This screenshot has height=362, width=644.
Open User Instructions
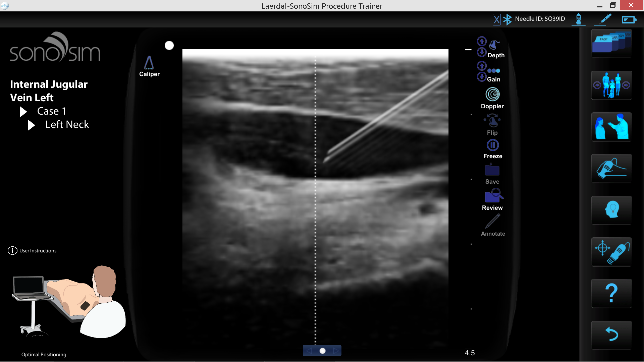(32, 250)
